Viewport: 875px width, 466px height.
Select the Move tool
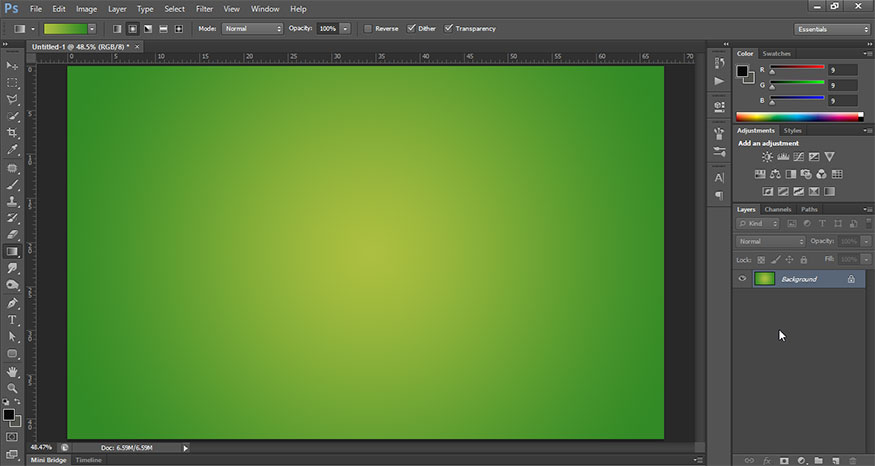pos(12,66)
